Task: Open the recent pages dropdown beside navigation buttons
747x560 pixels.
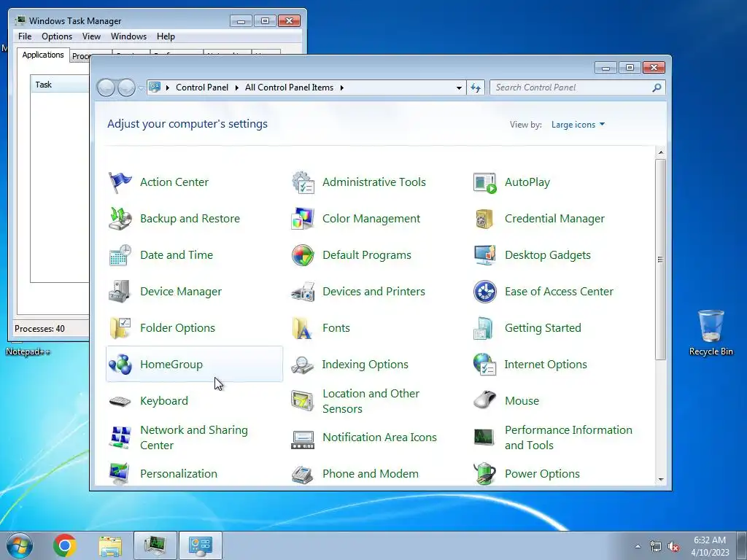Action: tap(141, 87)
